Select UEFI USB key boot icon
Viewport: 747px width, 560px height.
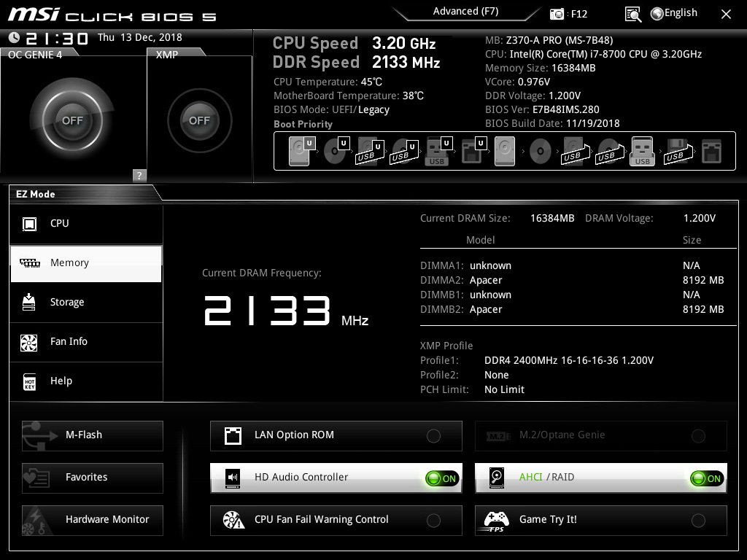tap(438, 152)
